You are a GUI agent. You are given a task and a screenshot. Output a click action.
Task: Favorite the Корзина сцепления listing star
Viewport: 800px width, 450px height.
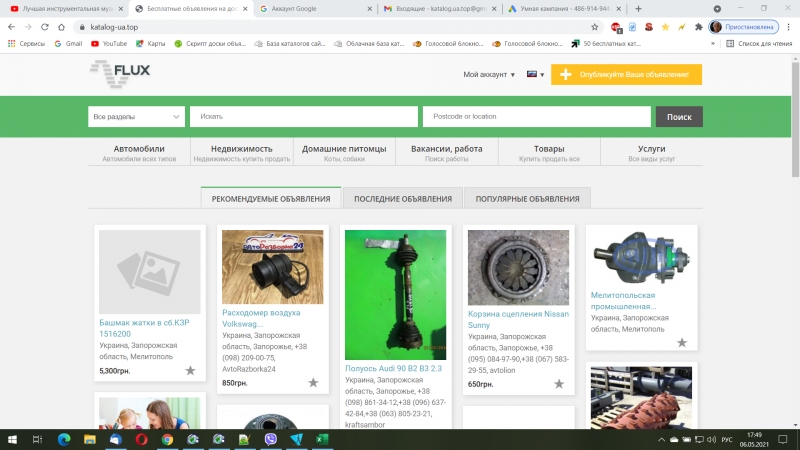[559, 384]
